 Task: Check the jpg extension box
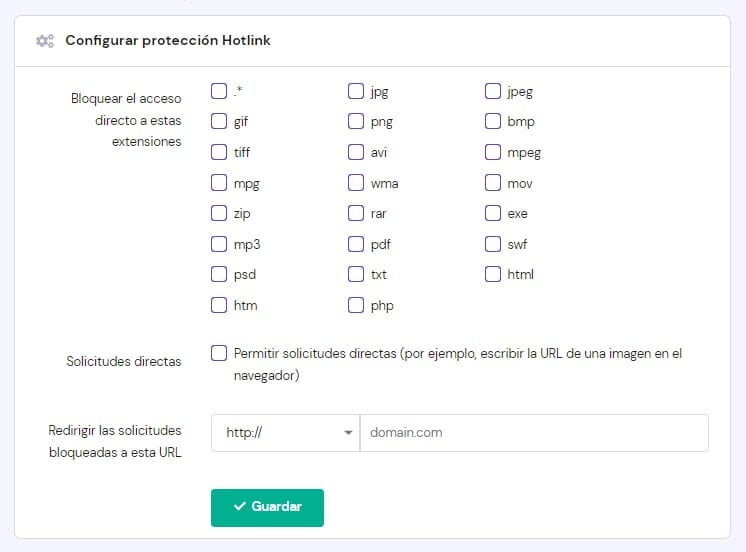click(x=356, y=91)
